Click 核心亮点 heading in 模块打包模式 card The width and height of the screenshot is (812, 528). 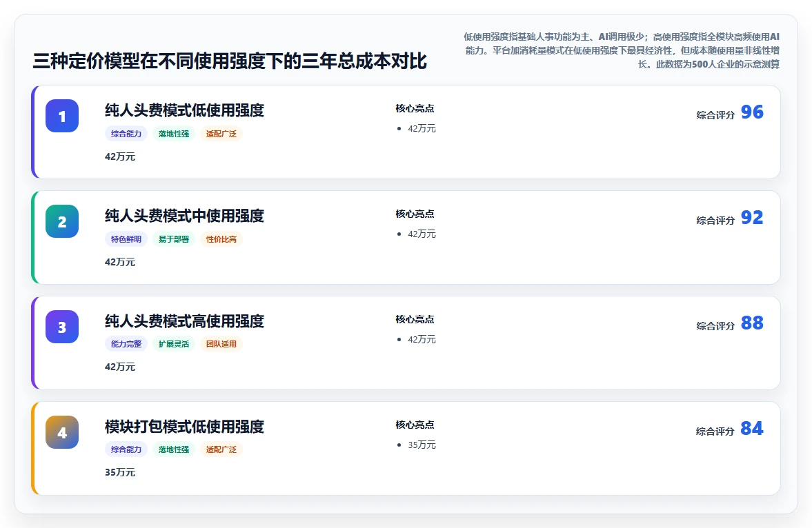pos(415,425)
